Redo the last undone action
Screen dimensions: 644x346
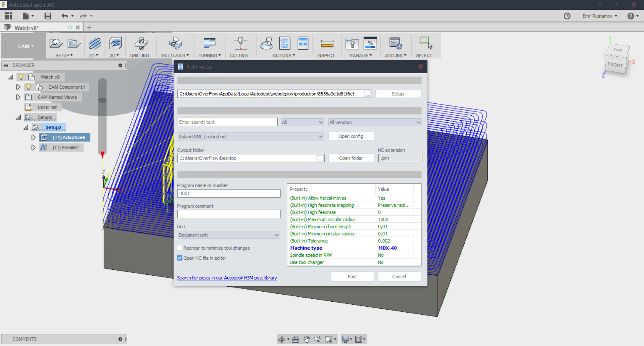83,16
